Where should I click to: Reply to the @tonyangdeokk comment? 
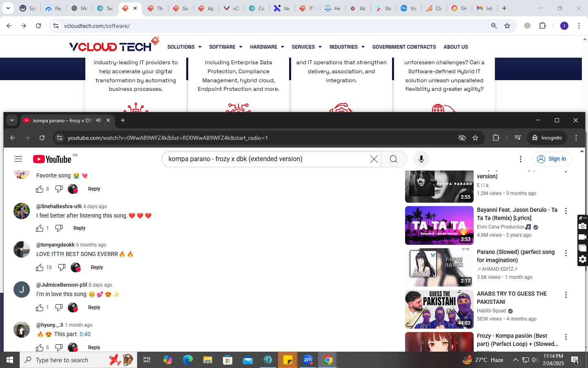[97, 267]
